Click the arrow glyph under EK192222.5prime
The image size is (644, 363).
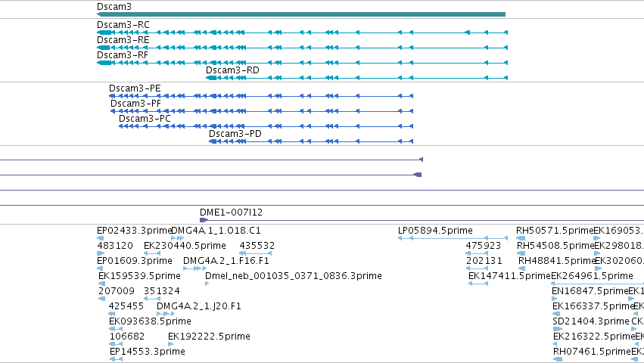click(170, 344)
